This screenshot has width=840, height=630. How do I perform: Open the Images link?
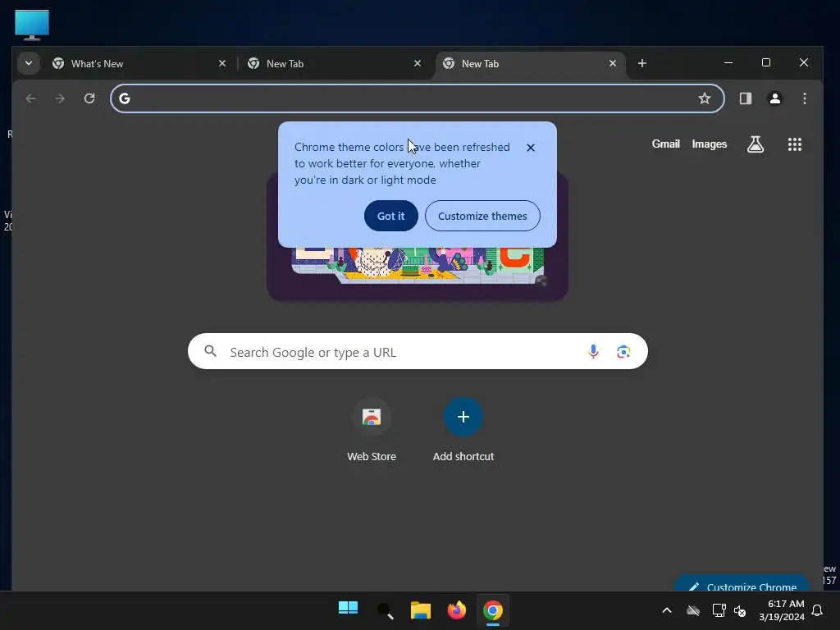710,144
